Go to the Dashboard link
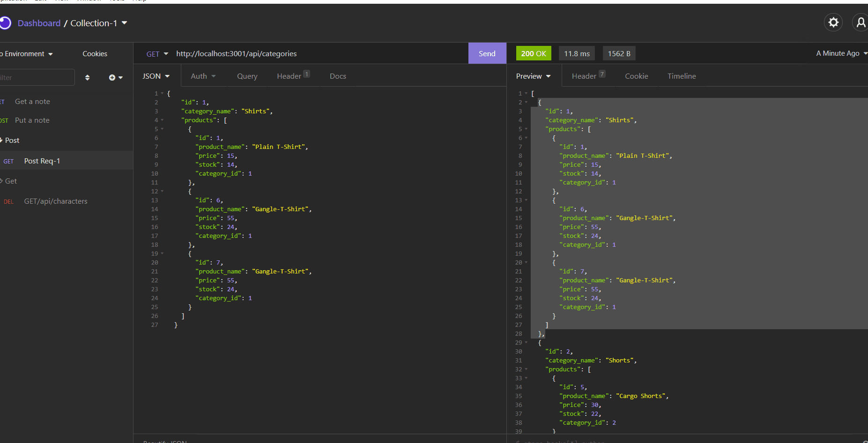This screenshot has height=443, width=868. (x=39, y=23)
